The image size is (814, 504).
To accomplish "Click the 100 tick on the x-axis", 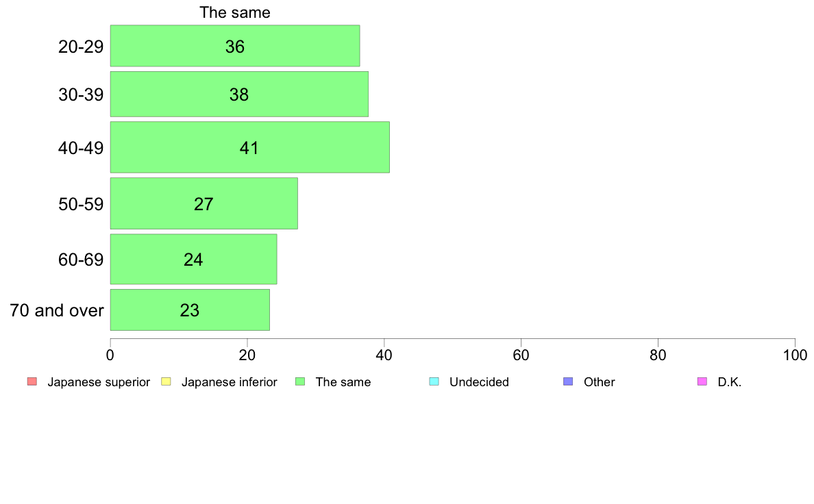I will (795, 355).
